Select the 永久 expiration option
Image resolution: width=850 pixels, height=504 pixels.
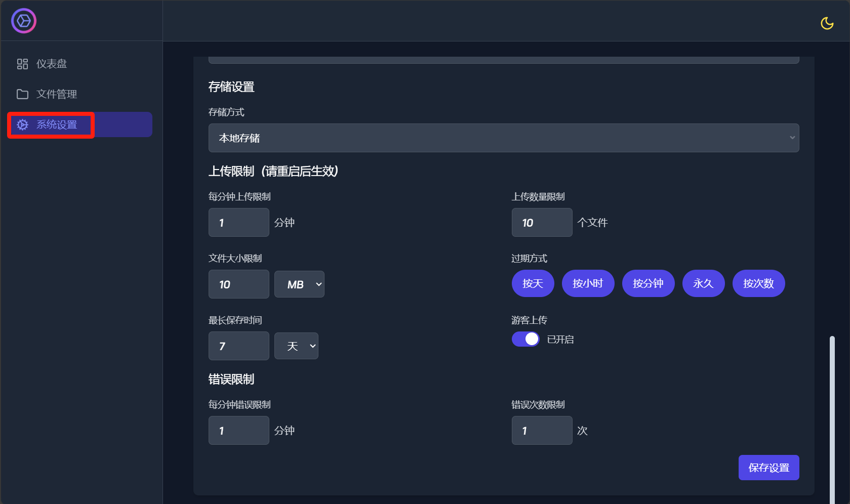[x=703, y=283]
